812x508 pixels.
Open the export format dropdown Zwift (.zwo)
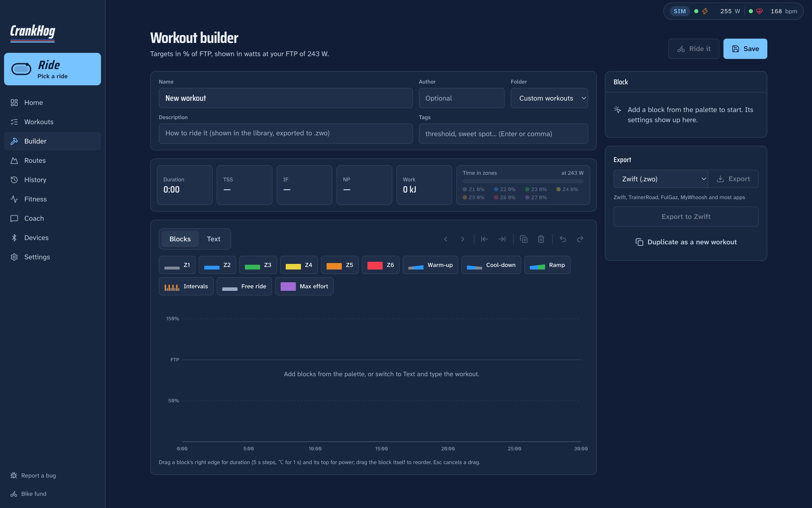click(661, 179)
